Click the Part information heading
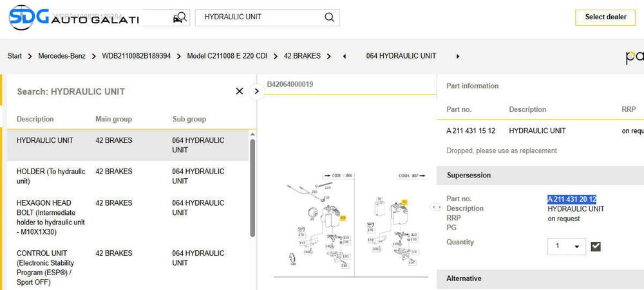Screen dimensions: 644x290 pos(472,86)
